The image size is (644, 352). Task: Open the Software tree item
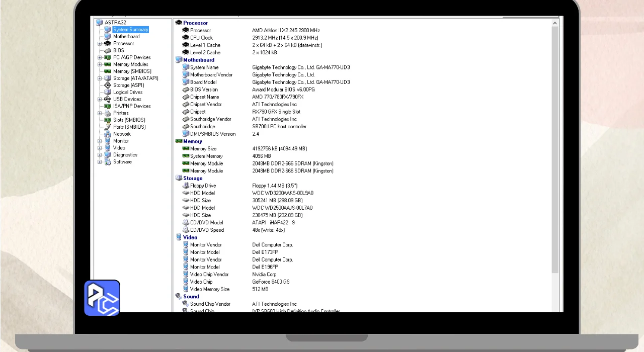122,162
